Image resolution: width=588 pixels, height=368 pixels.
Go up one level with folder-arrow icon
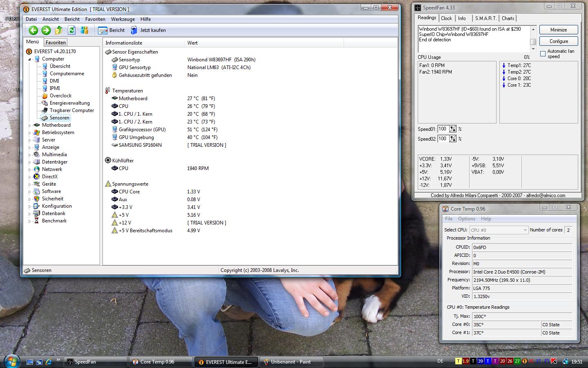(x=59, y=30)
